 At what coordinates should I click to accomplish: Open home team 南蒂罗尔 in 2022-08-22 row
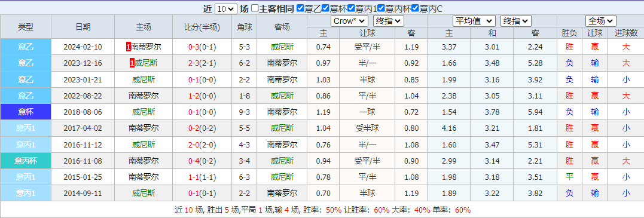click(144, 96)
